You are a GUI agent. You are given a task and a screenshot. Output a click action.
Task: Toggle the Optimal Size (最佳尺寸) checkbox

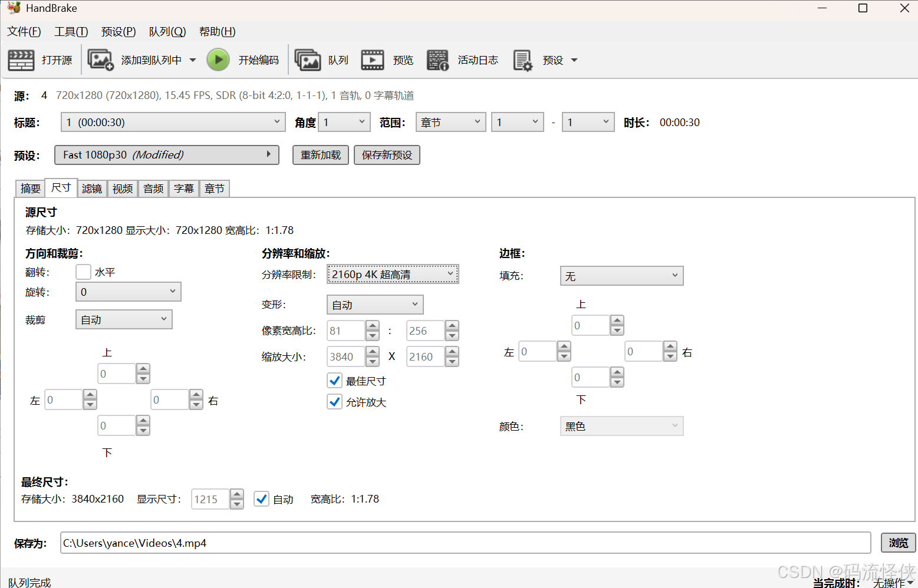click(335, 381)
